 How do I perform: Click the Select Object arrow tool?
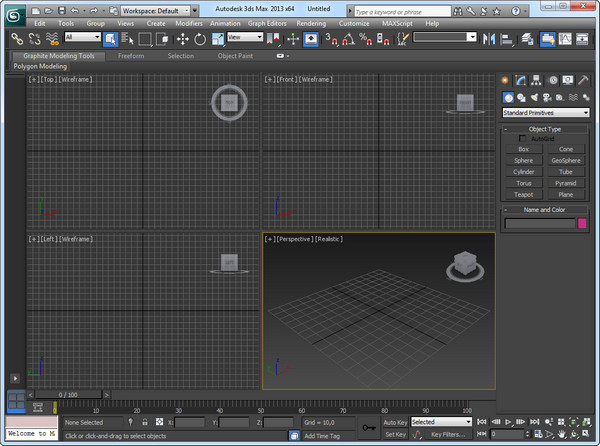tap(110, 39)
